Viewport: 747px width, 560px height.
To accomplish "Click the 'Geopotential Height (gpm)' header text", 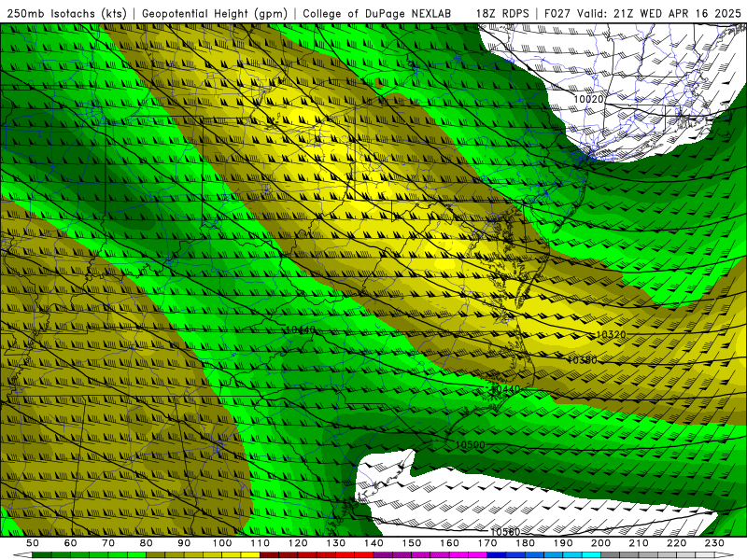I will 215,13.
